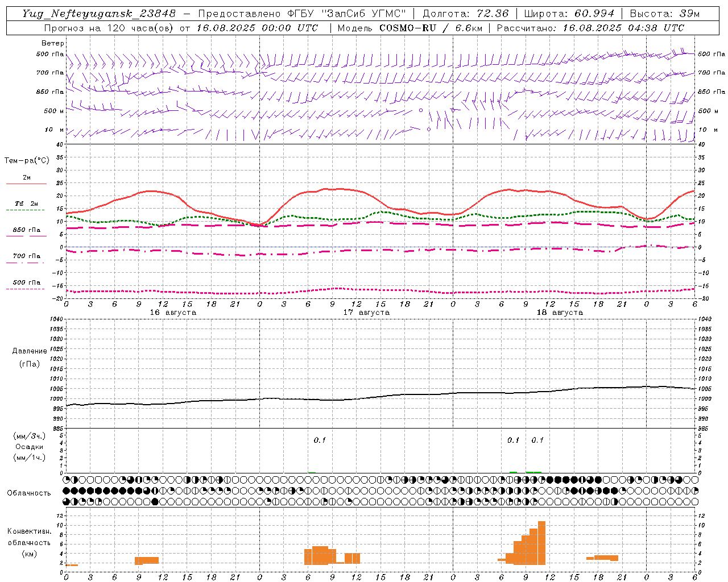Click the Давление panel label
The height and width of the screenshot is (582, 728).
[x=30, y=351]
